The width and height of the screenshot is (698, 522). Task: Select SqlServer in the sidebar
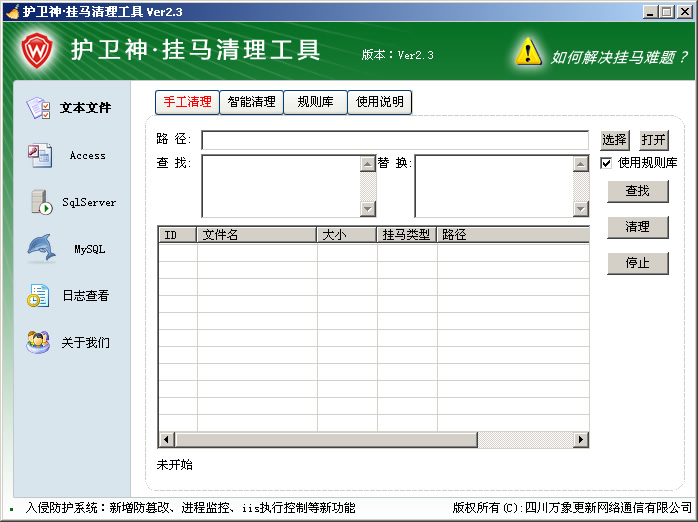(x=89, y=202)
